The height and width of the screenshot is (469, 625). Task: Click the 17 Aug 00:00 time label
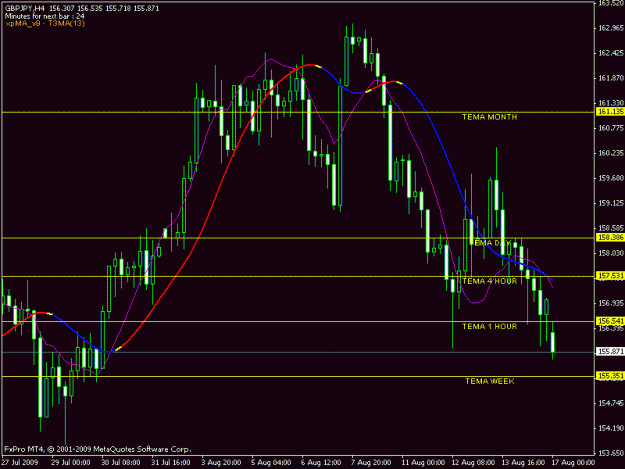(573, 463)
